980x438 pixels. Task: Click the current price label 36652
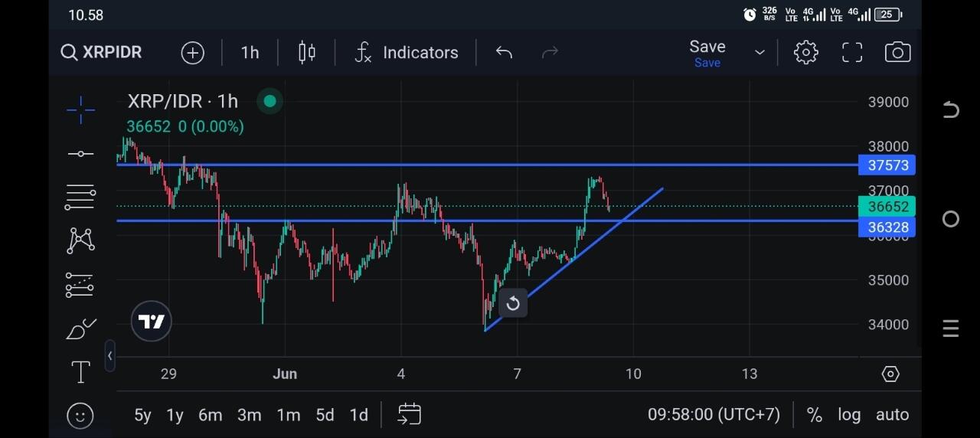887,206
